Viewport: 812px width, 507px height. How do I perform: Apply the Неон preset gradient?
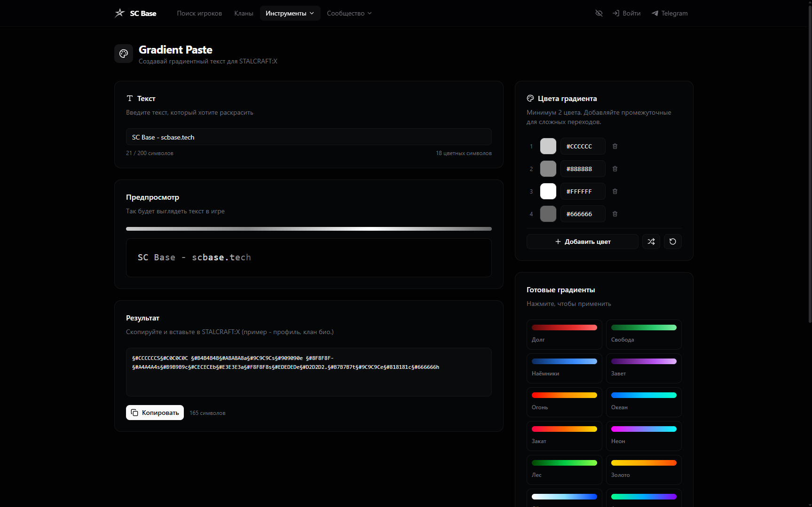click(x=644, y=436)
